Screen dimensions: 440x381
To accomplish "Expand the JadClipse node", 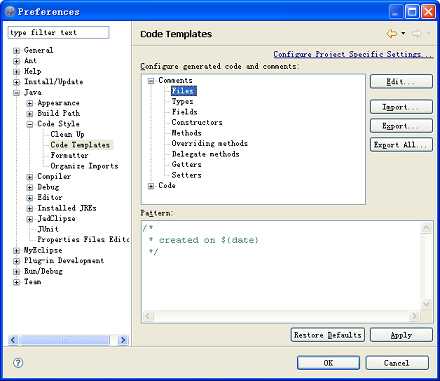I will pyautogui.click(x=30, y=219).
